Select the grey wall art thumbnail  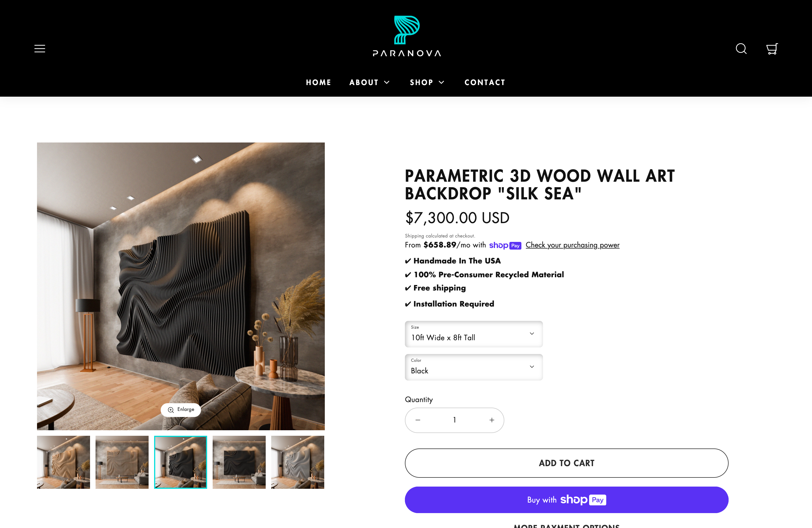click(x=297, y=462)
